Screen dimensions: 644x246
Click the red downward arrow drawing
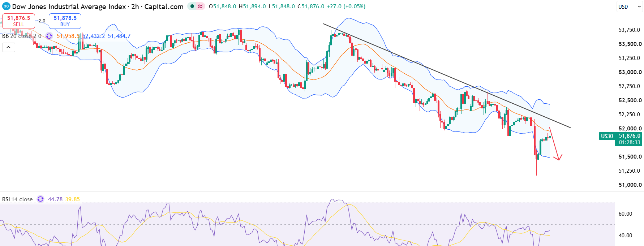tap(555, 144)
